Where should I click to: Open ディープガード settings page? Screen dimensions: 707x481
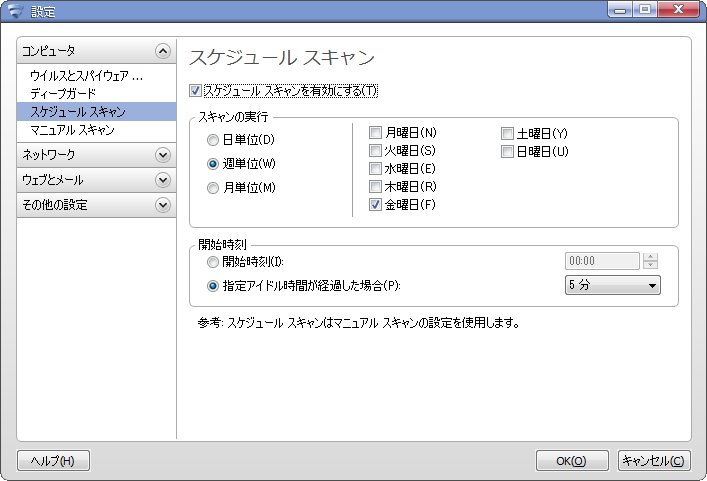[63, 93]
